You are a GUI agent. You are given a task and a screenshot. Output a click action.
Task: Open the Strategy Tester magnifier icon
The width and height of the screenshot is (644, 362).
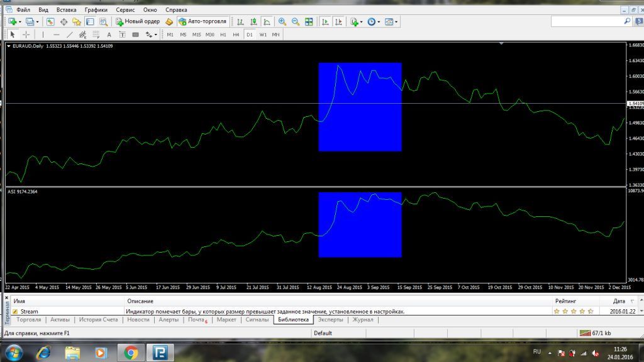click(x=104, y=22)
